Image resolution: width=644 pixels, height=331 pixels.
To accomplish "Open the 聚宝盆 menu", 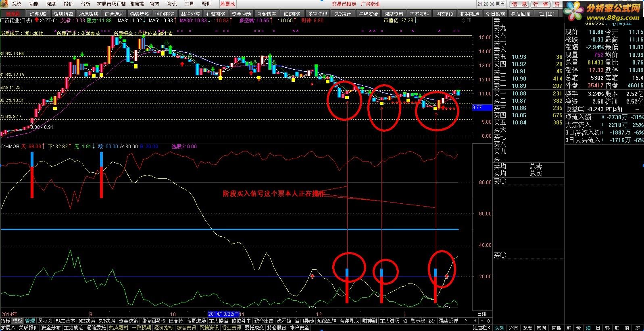I will [x=138, y=4].
